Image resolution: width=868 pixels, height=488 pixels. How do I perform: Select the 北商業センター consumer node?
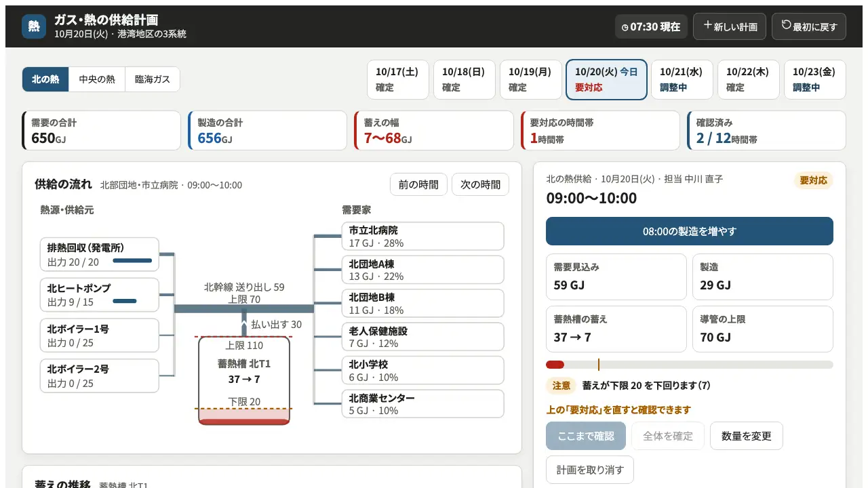tap(422, 404)
